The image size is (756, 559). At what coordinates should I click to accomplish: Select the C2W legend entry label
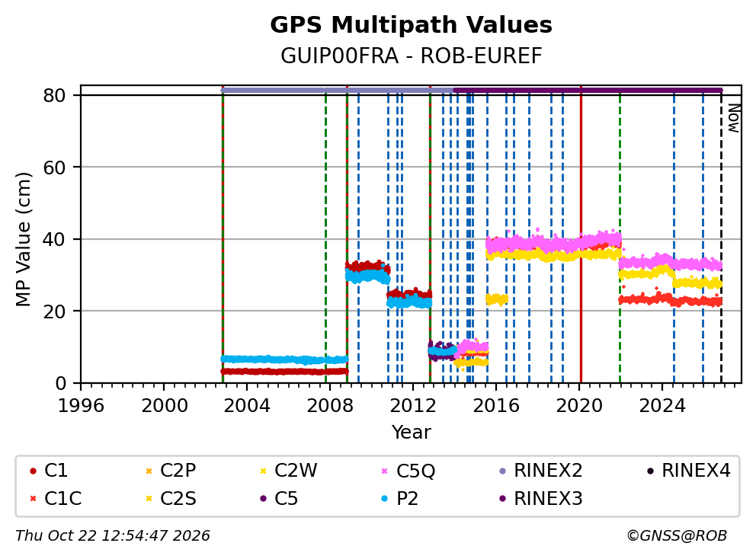point(296,471)
